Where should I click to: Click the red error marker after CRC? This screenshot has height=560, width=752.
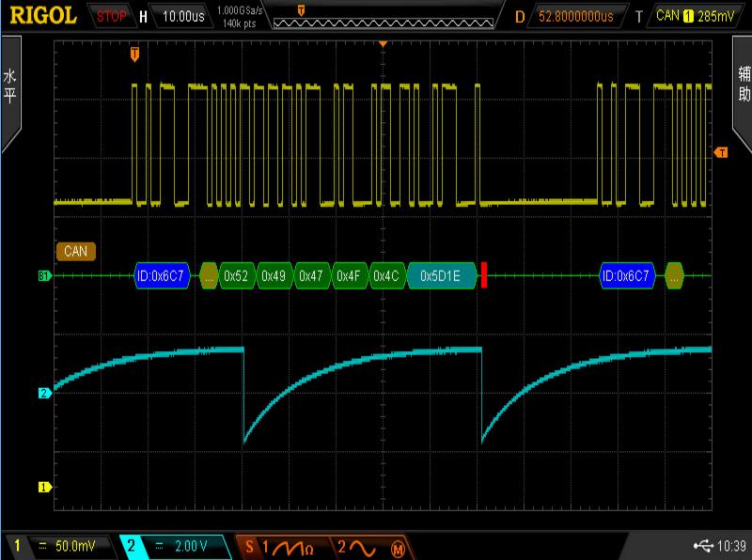coord(484,275)
